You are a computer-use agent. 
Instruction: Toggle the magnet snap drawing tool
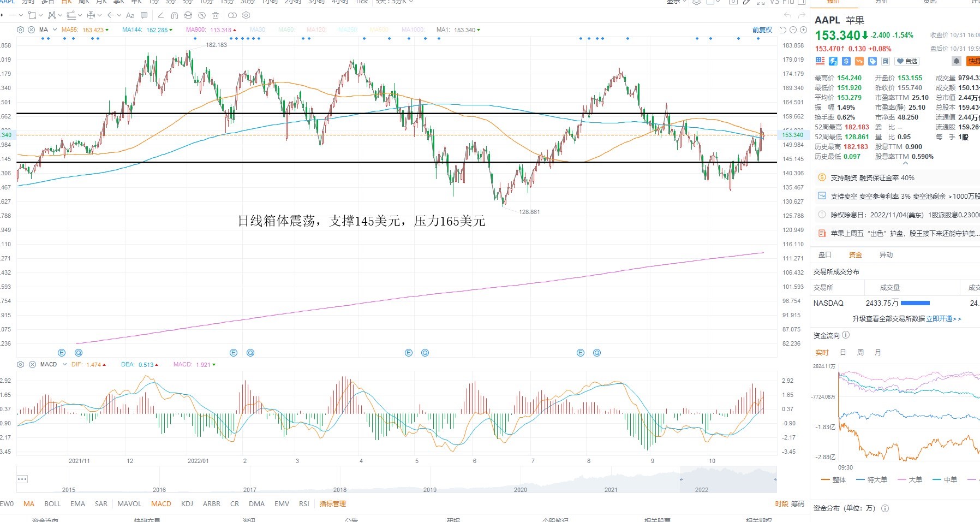click(175, 15)
